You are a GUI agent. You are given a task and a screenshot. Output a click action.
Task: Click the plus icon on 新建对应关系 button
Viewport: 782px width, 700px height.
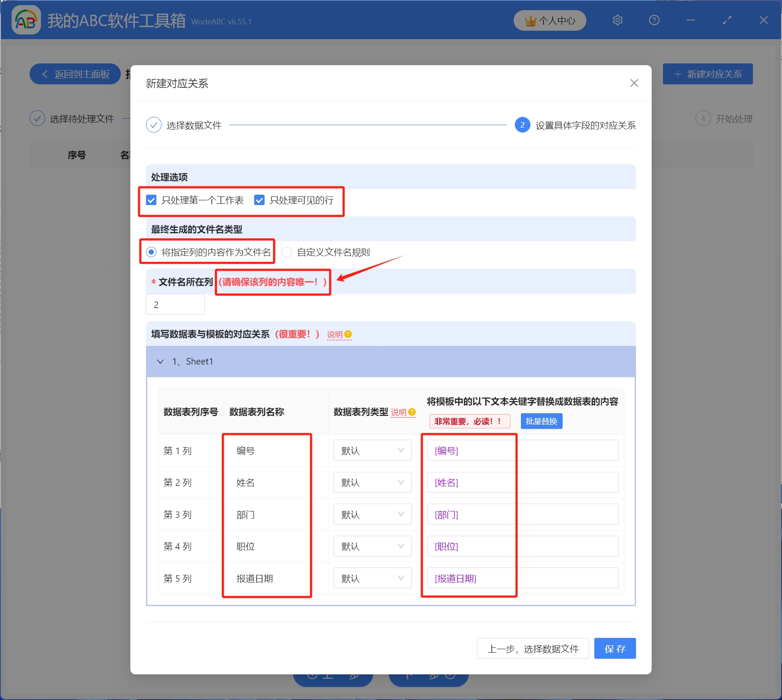(678, 74)
